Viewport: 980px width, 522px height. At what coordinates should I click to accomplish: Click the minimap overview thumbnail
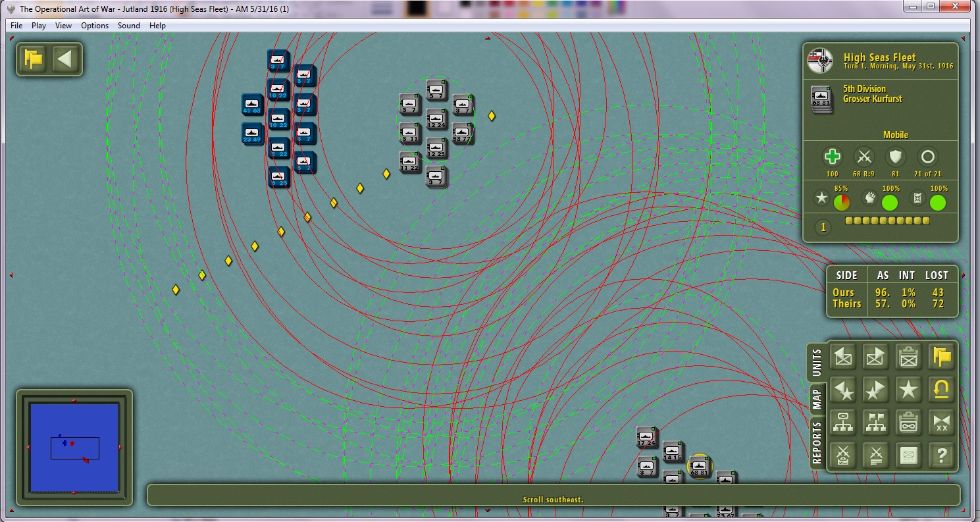coord(74,448)
